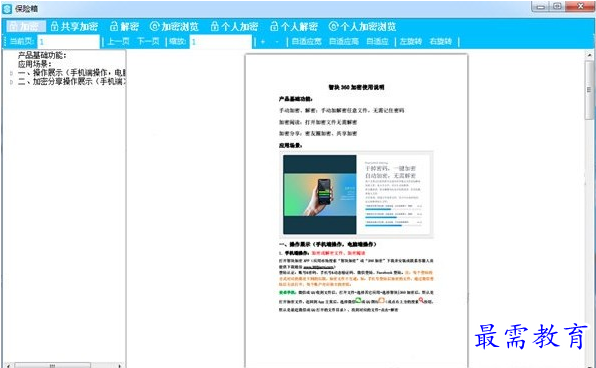
Task: Rotate right with 右旋转
Action: tap(441, 41)
